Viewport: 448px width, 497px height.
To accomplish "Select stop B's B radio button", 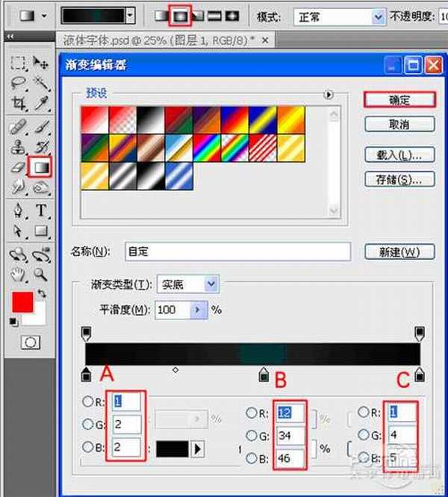I will point(252,458).
